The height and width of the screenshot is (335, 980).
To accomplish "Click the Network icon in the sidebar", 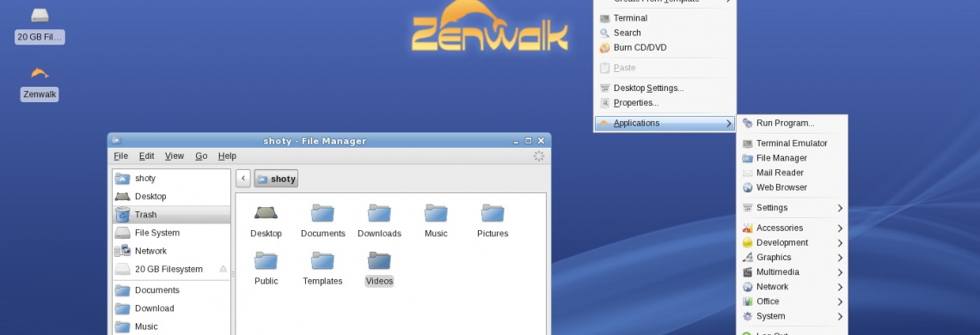I will click(x=122, y=251).
